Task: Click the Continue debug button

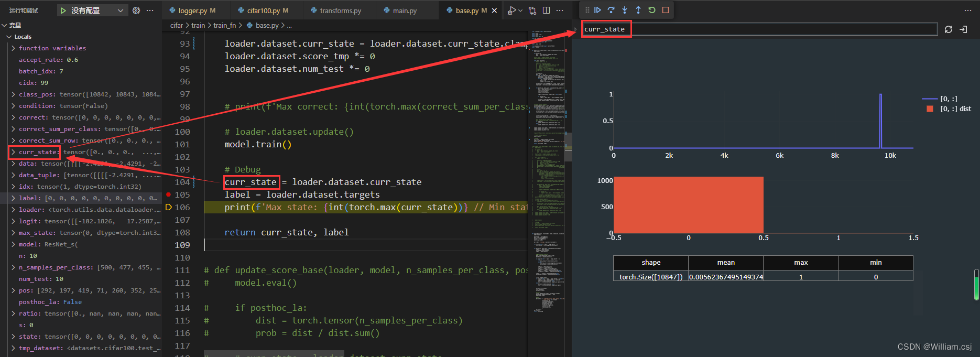Action: (x=597, y=10)
